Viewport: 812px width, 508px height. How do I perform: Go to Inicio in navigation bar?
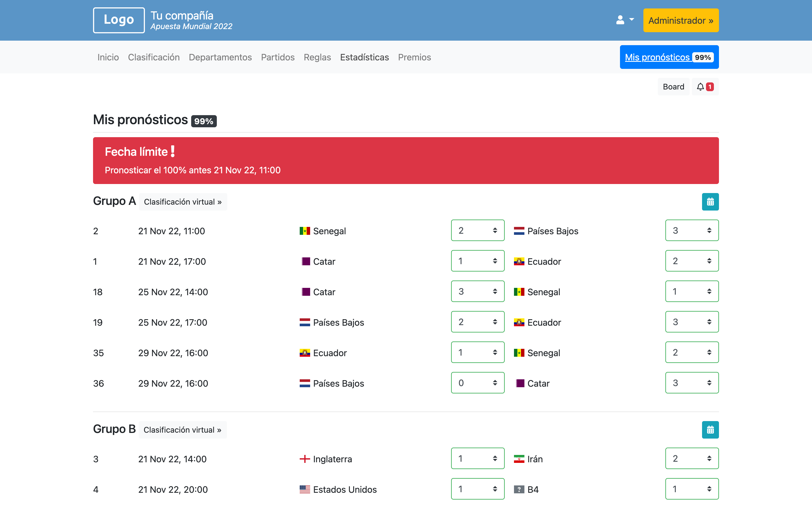tap(108, 57)
